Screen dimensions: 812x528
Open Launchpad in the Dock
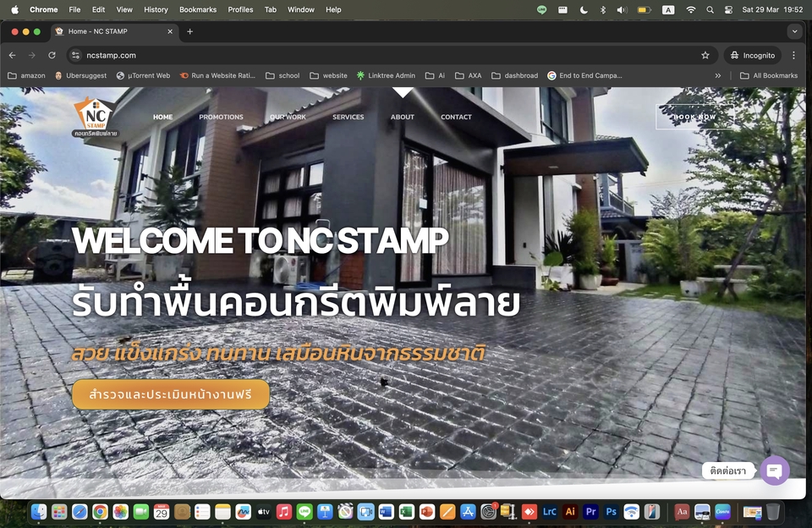[x=59, y=512]
